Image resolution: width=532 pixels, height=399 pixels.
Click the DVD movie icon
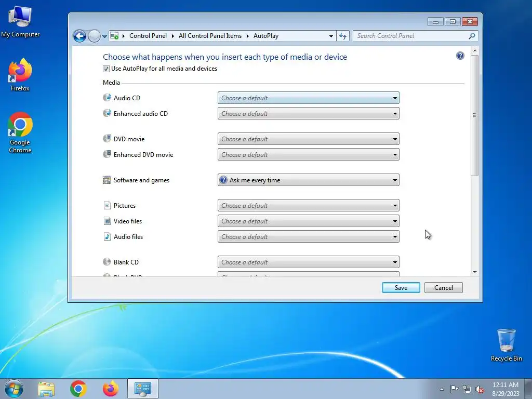point(107,139)
